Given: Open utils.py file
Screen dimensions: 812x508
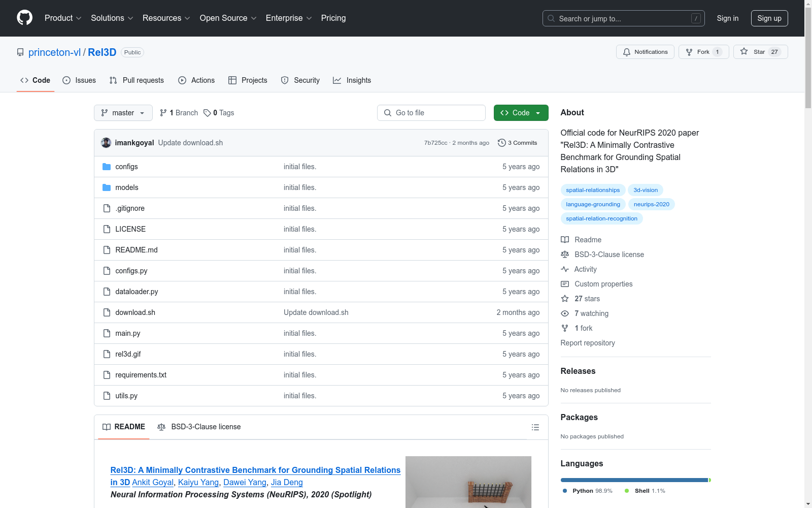Looking at the screenshot, I should [126, 396].
